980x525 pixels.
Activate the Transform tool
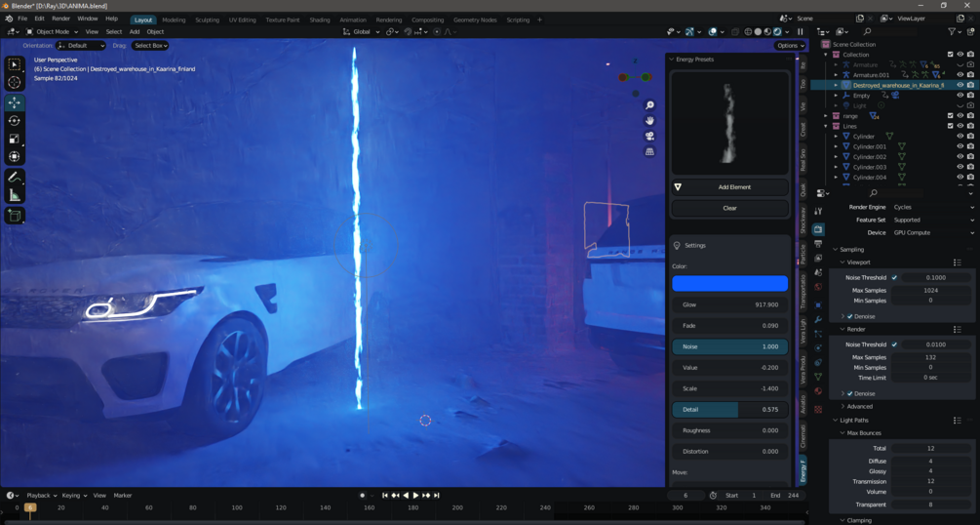[x=15, y=156]
